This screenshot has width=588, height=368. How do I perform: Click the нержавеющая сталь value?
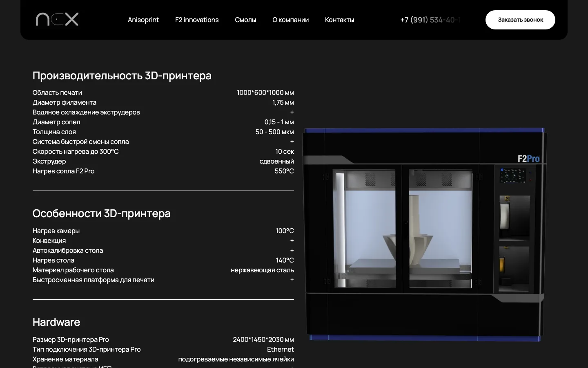[x=262, y=270]
